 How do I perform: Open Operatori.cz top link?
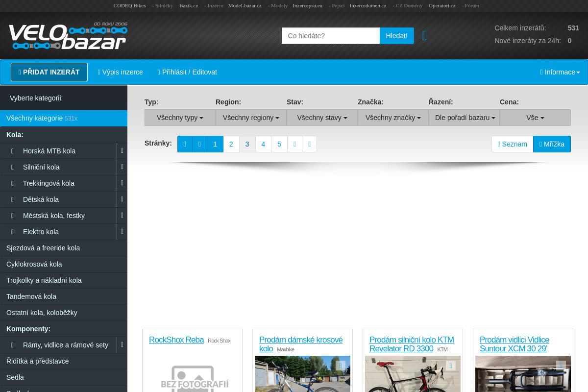(442, 5)
